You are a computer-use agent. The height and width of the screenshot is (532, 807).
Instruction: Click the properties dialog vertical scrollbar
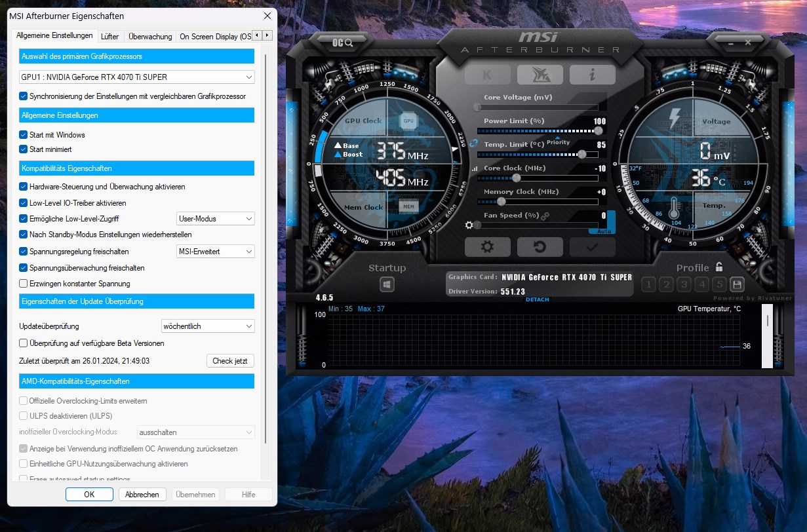pyautogui.click(x=265, y=248)
